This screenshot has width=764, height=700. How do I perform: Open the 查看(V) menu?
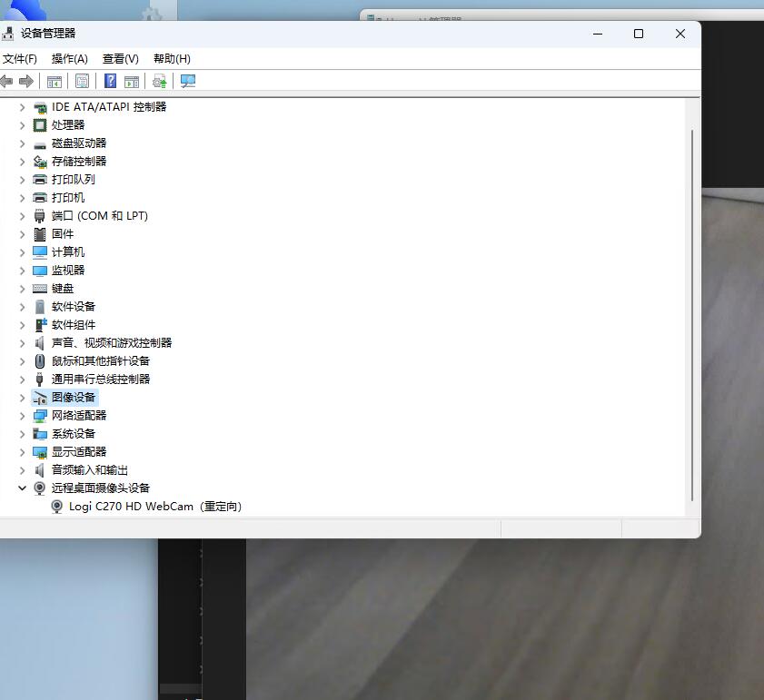click(121, 59)
